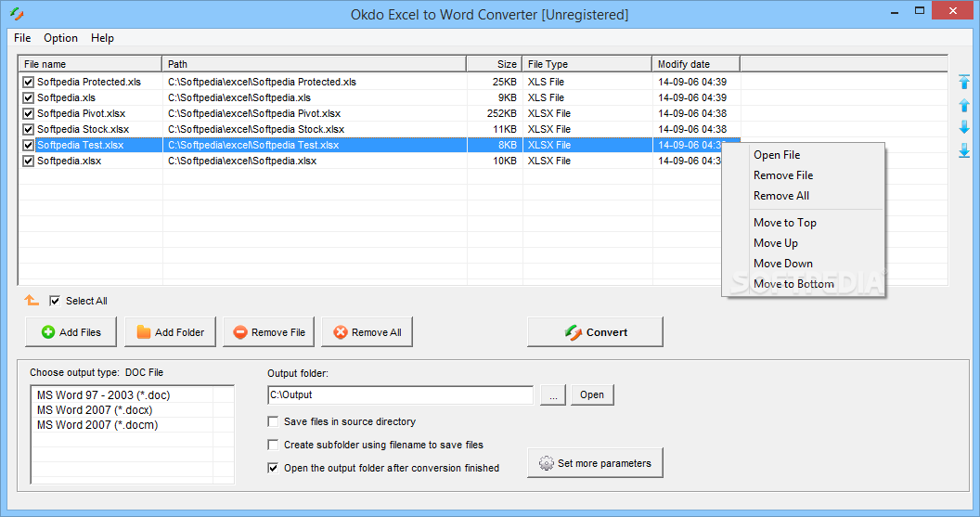Click the Open output folder button

pos(592,395)
